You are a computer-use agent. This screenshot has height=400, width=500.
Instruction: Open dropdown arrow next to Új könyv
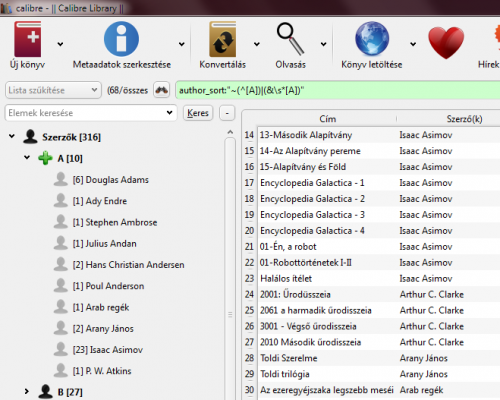pyautogui.click(x=60, y=44)
